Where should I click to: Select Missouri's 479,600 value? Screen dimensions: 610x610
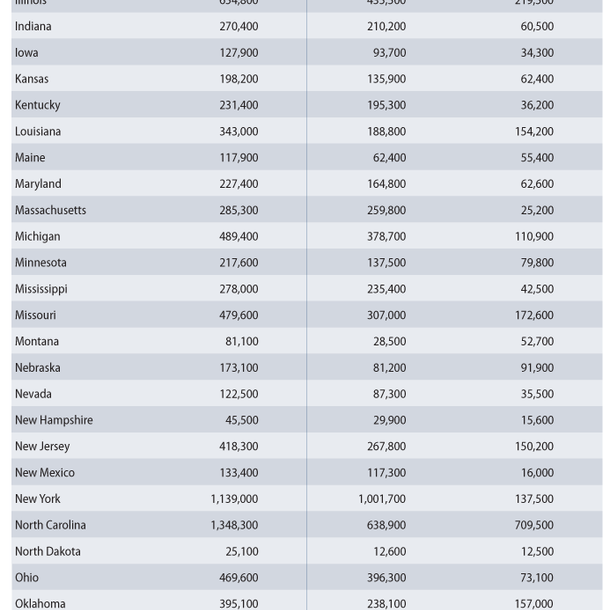238,316
